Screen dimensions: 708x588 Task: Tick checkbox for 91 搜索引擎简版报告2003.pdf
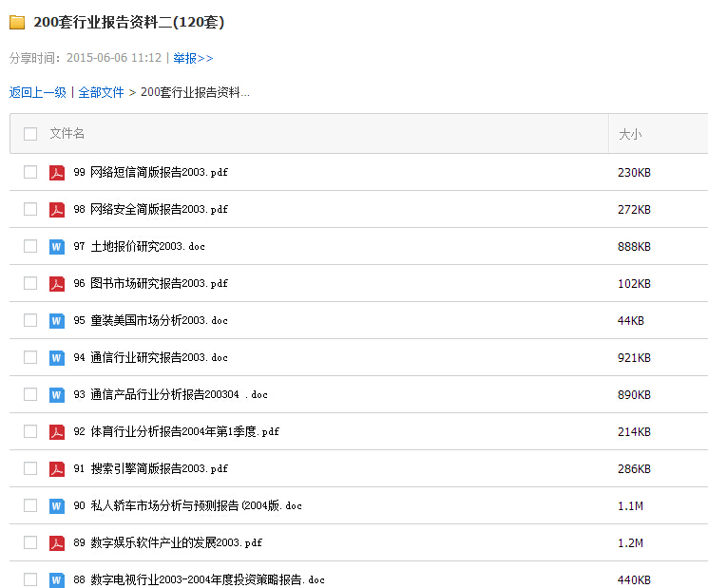(x=30, y=468)
